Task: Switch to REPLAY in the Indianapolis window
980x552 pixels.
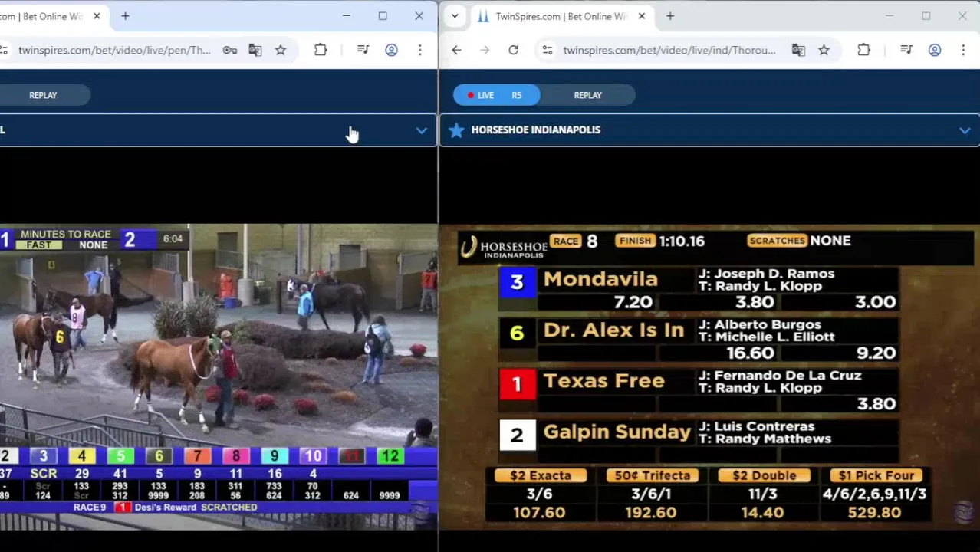Action: [x=588, y=95]
